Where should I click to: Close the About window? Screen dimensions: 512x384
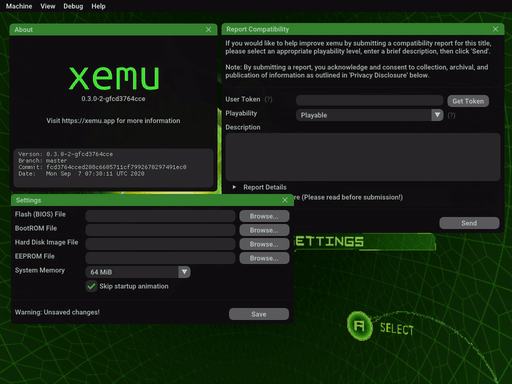[x=208, y=30]
